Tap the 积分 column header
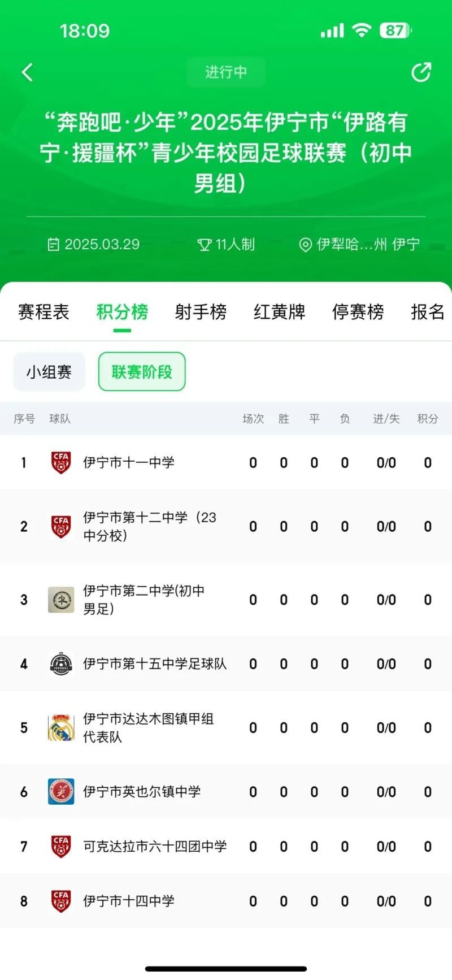The height and width of the screenshot is (980, 452). point(428,419)
